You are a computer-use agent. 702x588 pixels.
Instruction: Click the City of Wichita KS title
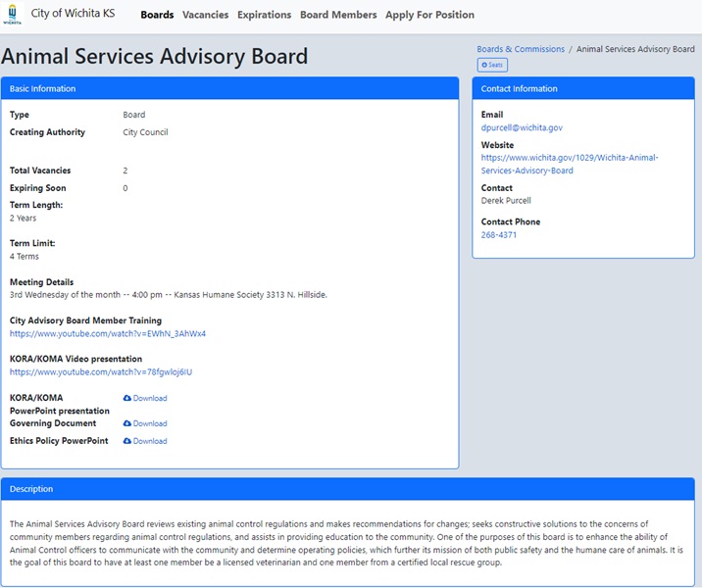(73, 14)
